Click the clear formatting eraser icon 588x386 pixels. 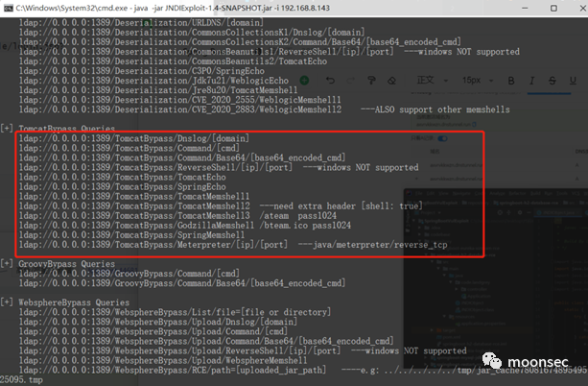[x=392, y=81]
